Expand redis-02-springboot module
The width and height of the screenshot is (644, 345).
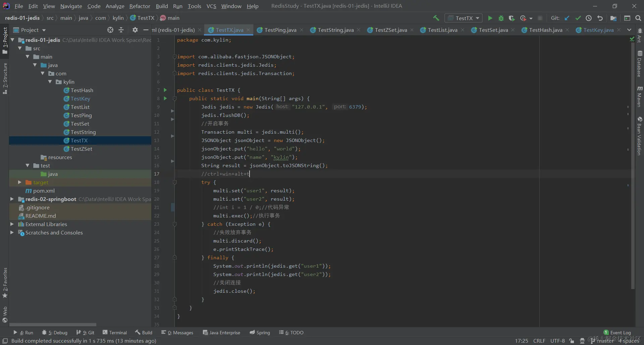[12, 199]
